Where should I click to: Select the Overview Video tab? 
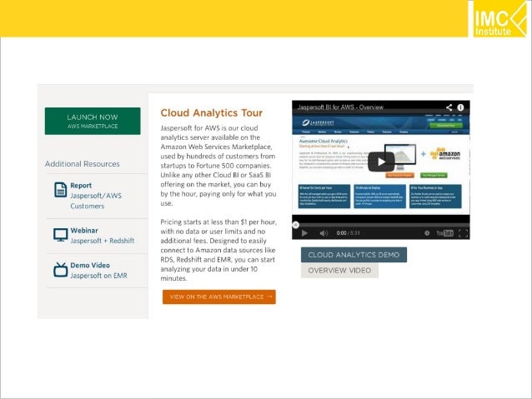(x=339, y=271)
